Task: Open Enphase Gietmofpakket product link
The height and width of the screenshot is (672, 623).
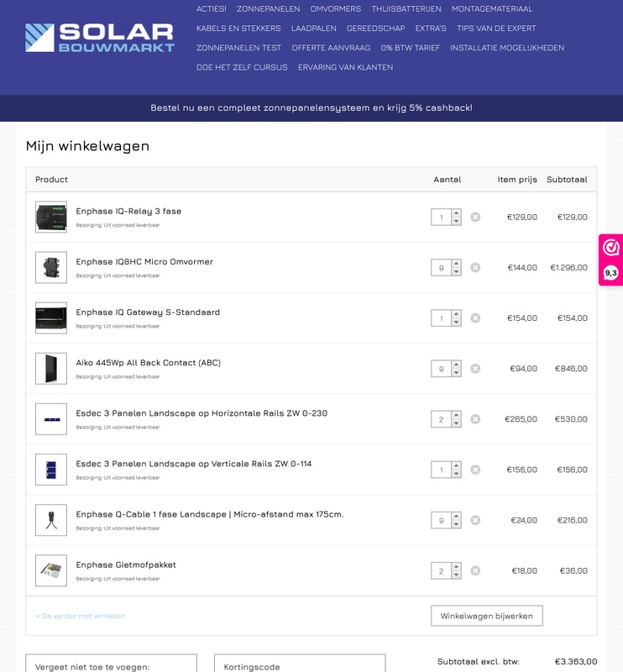Action: click(126, 565)
